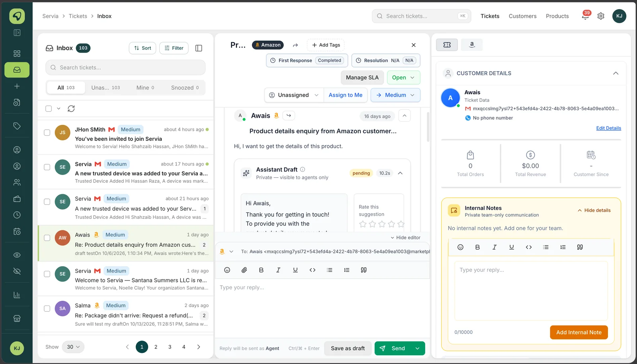Select the Awais ticket checkbox
This screenshot has width=637, height=364.
tap(47, 238)
